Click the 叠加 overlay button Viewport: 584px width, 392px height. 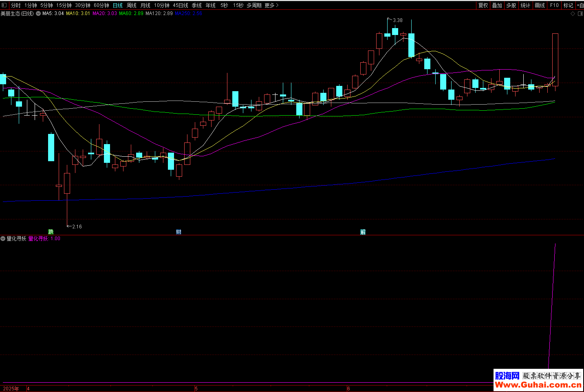497,5
